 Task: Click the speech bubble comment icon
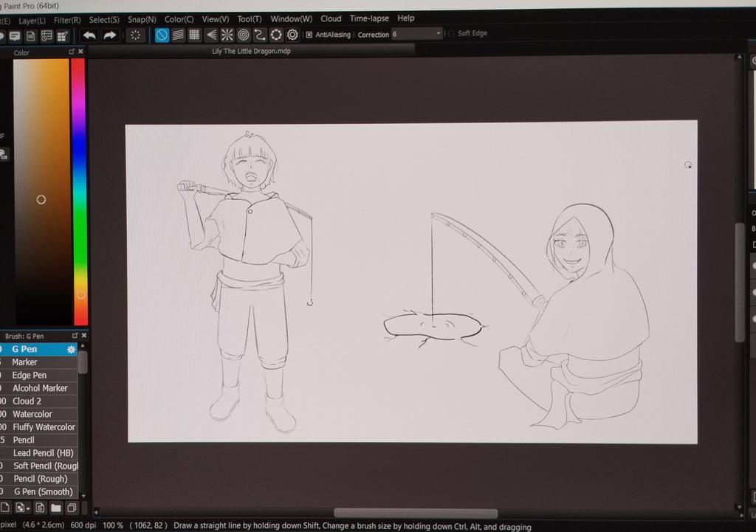click(15, 36)
